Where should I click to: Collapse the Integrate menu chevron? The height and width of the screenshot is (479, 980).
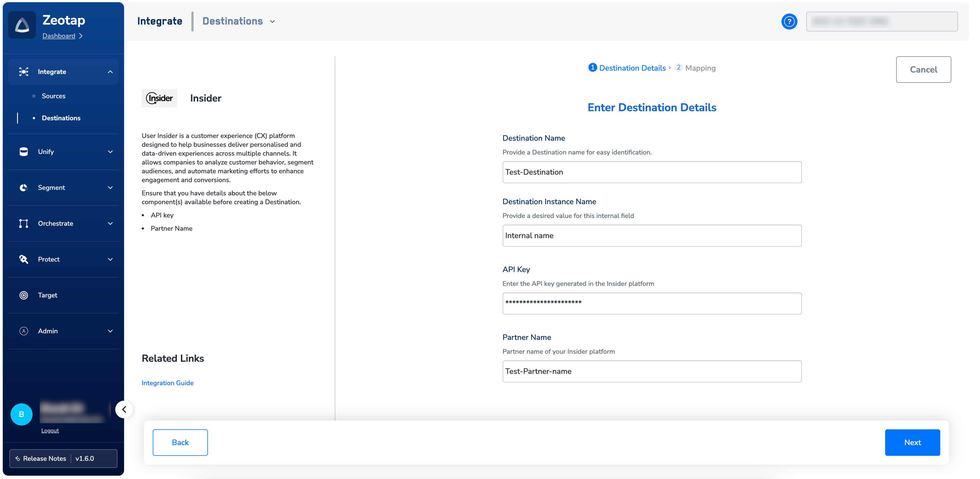point(110,71)
